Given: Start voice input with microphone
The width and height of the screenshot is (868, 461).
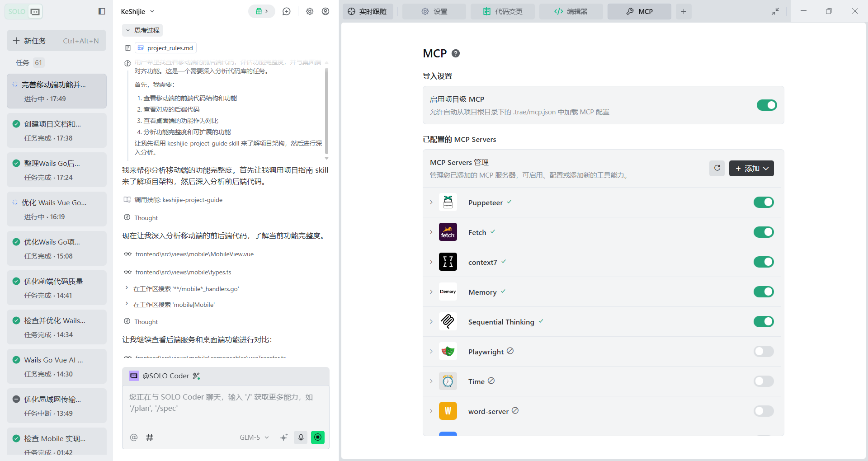Looking at the screenshot, I should tap(301, 437).
